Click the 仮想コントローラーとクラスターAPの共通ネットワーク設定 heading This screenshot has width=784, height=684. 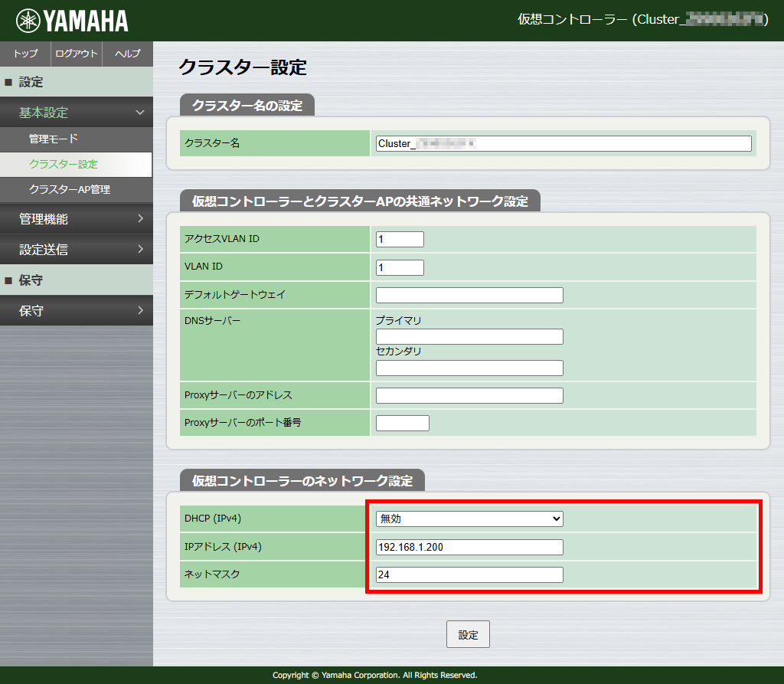pos(360,201)
